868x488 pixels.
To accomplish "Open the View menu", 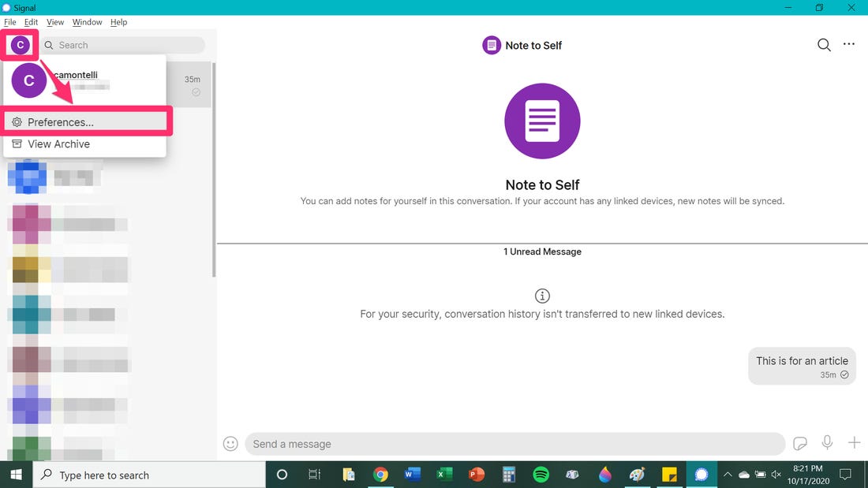I will (54, 22).
